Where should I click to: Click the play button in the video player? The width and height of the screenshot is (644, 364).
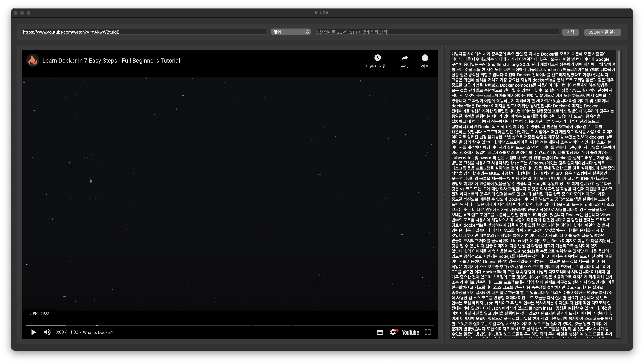[34, 332]
